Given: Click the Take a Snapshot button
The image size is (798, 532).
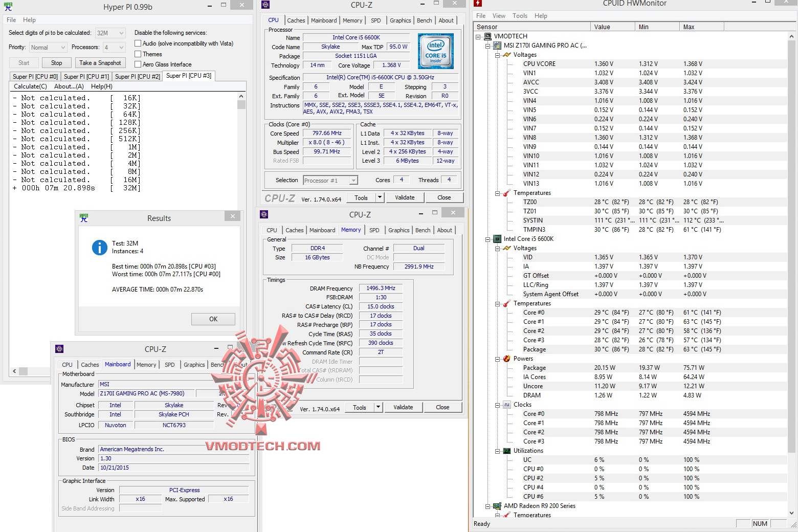Looking at the screenshot, I should click(x=100, y=63).
